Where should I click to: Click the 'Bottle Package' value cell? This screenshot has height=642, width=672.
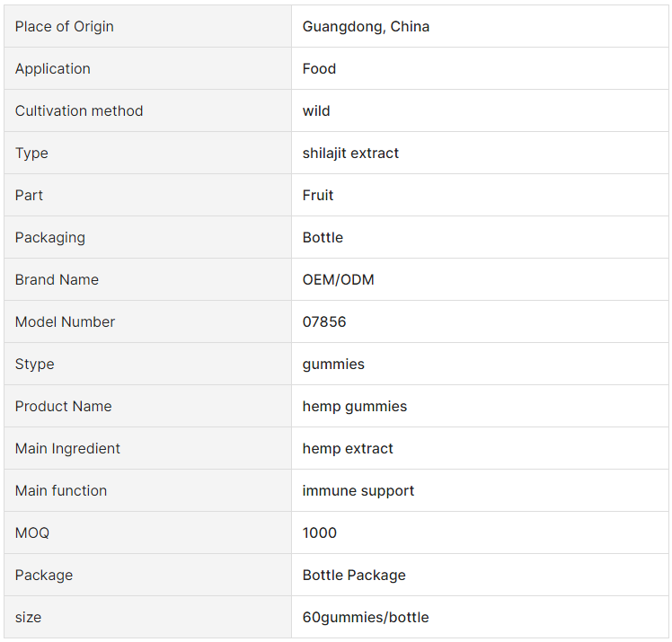pyautogui.click(x=354, y=575)
